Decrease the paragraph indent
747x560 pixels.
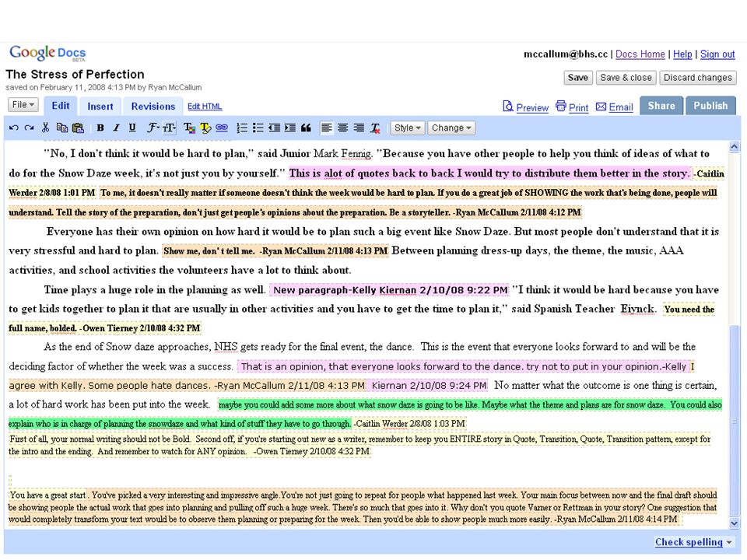tap(274, 128)
